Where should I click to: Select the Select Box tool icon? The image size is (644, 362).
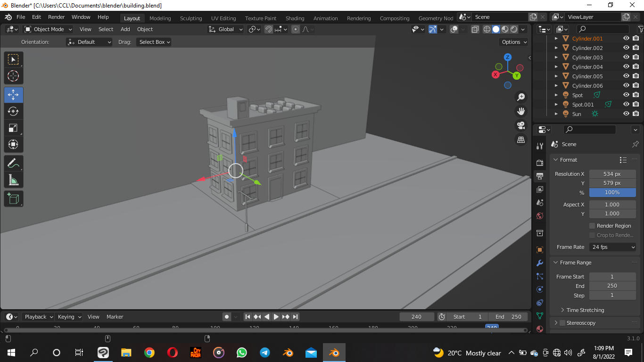13,59
